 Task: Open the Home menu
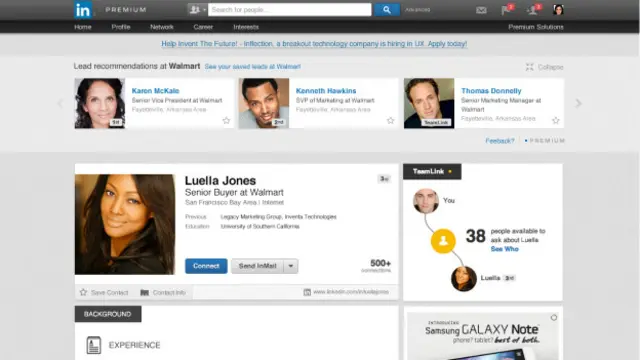coord(83,27)
